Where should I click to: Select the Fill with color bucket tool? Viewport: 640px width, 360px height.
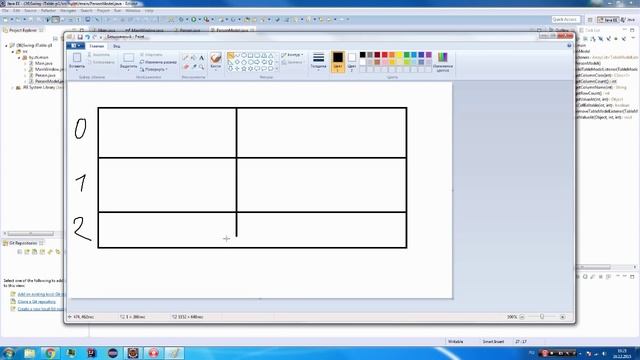click(193, 58)
